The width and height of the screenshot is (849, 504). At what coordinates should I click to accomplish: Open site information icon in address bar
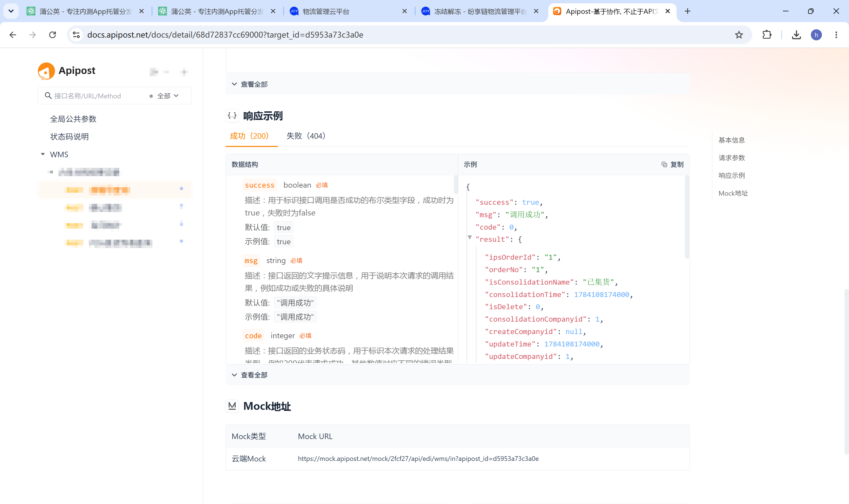pos(76,35)
